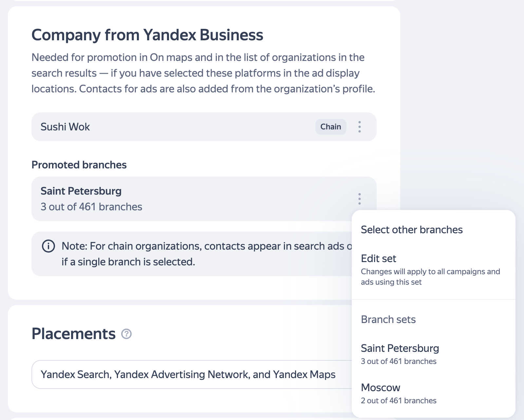This screenshot has width=524, height=420.
Task: Choose Select other branches from the menu
Action: (x=412, y=230)
